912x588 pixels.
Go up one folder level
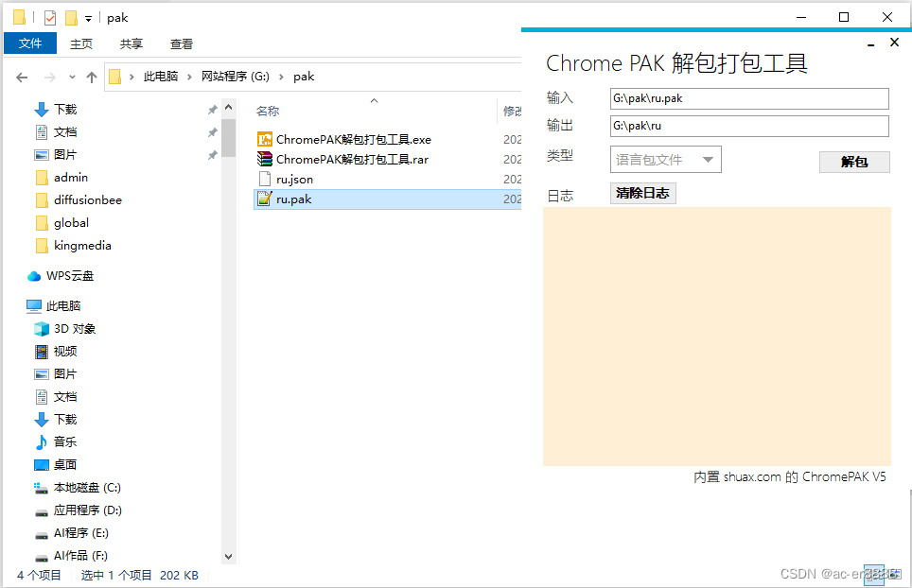[92, 78]
